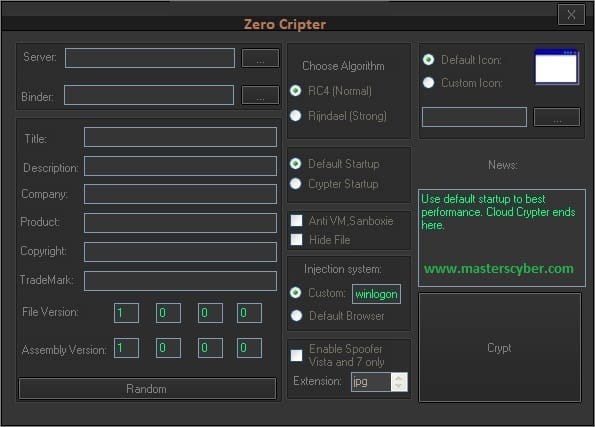Tick the Hide File checkbox
The width and height of the screenshot is (595, 427).
tap(296, 239)
